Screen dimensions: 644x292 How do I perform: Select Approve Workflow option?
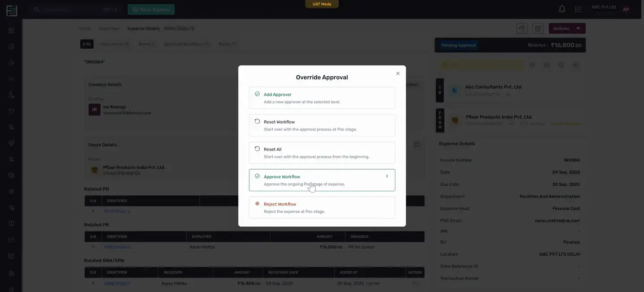[322, 180]
